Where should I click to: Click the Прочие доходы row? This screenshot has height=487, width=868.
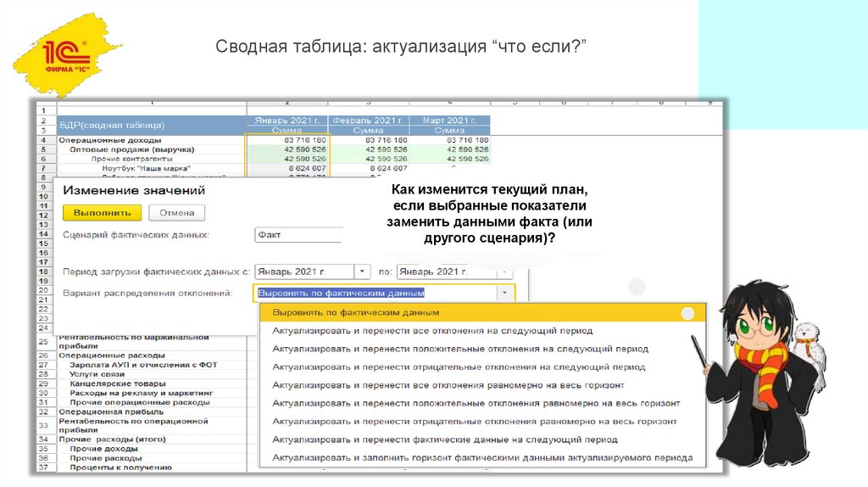(x=103, y=449)
